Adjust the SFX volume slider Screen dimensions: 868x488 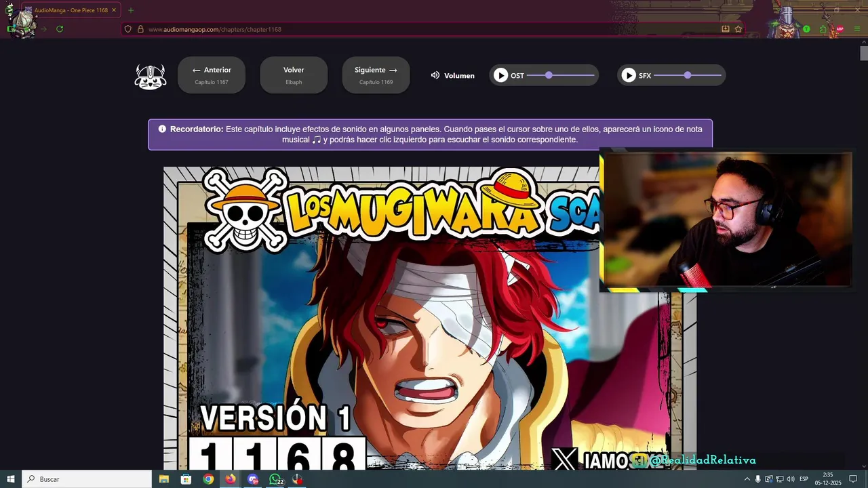coord(688,75)
